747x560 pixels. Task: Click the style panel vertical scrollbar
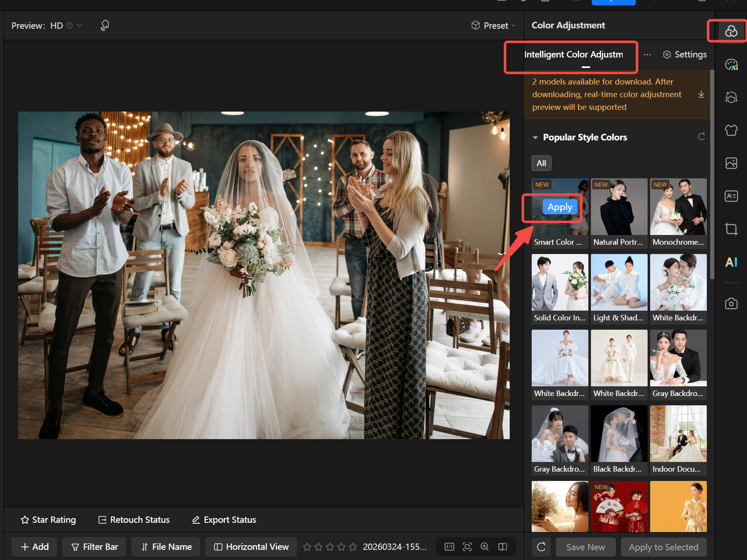point(712,173)
